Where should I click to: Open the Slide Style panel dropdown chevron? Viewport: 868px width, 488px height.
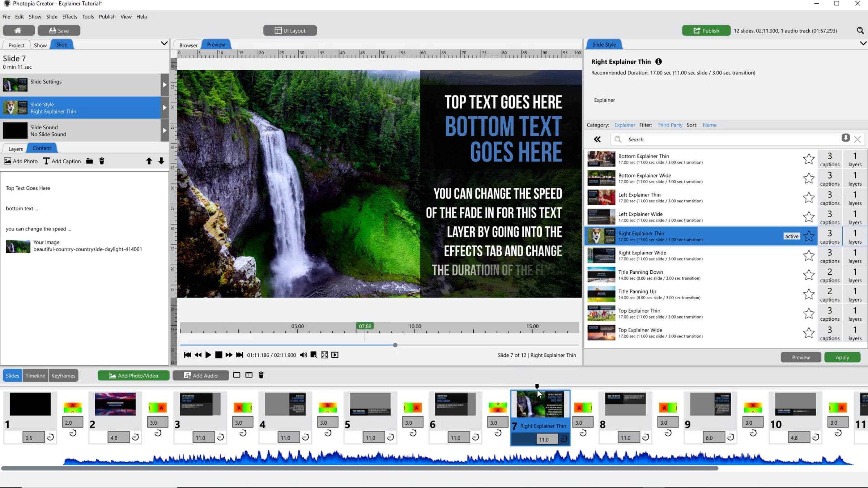(x=863, y=44)
